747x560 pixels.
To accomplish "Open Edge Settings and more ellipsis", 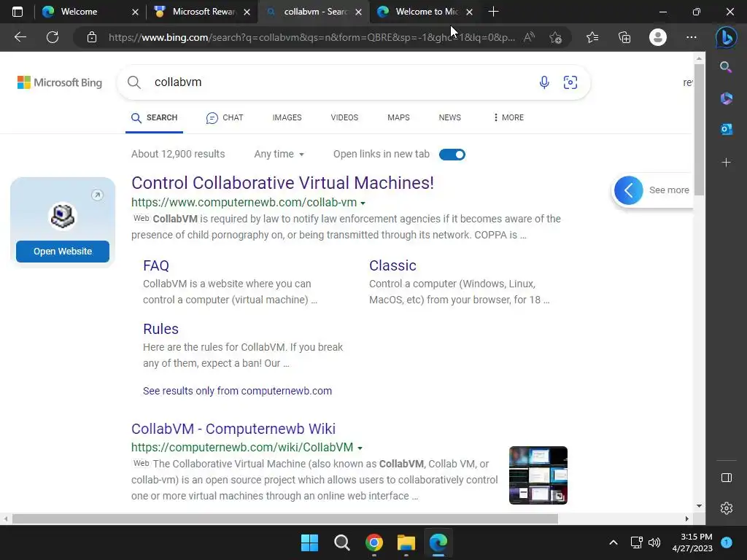I will (x=692, y=37).
